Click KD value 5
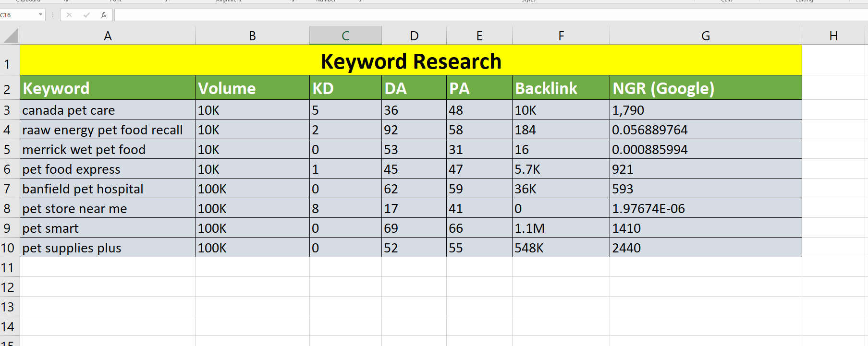The image size is (868, 346). point(345,110)
